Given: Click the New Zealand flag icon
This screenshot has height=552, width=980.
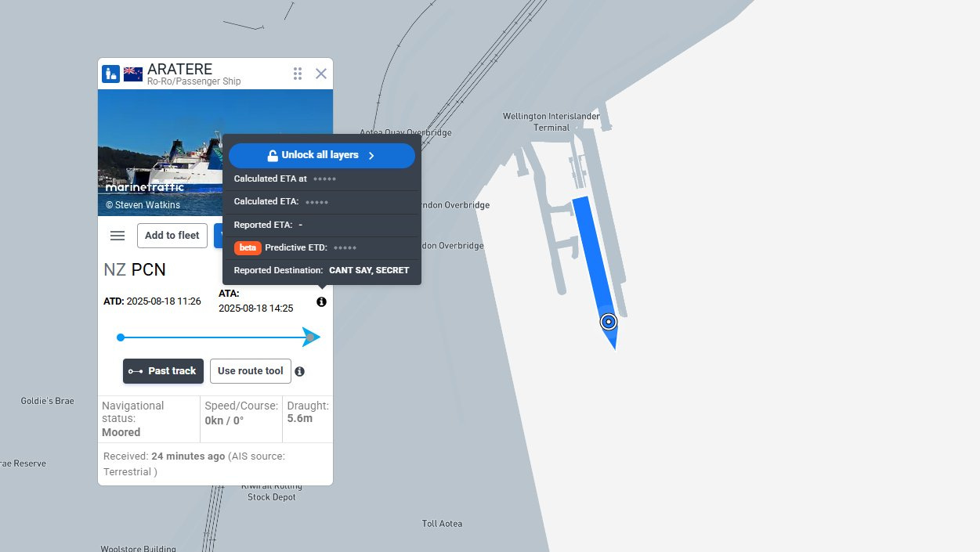Looking at the screenshot, I should (x=133, y=74).
